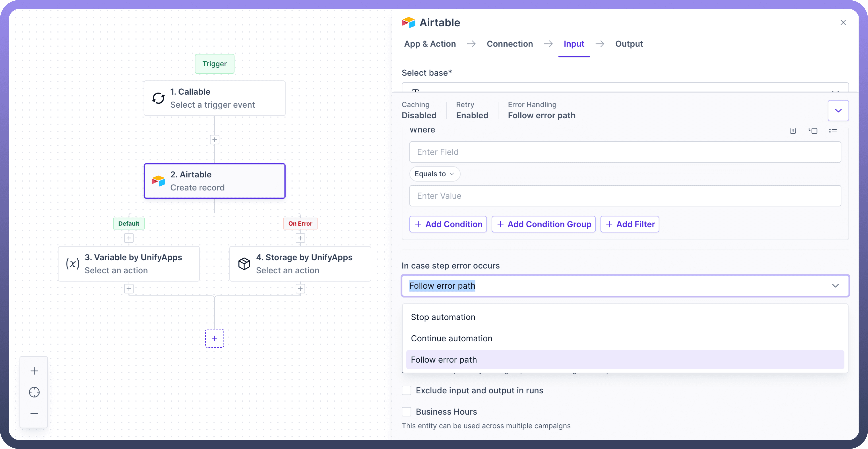868x449 pixels.
Task: Choose Continue automation from the list
Action: [x=451, y=338]
